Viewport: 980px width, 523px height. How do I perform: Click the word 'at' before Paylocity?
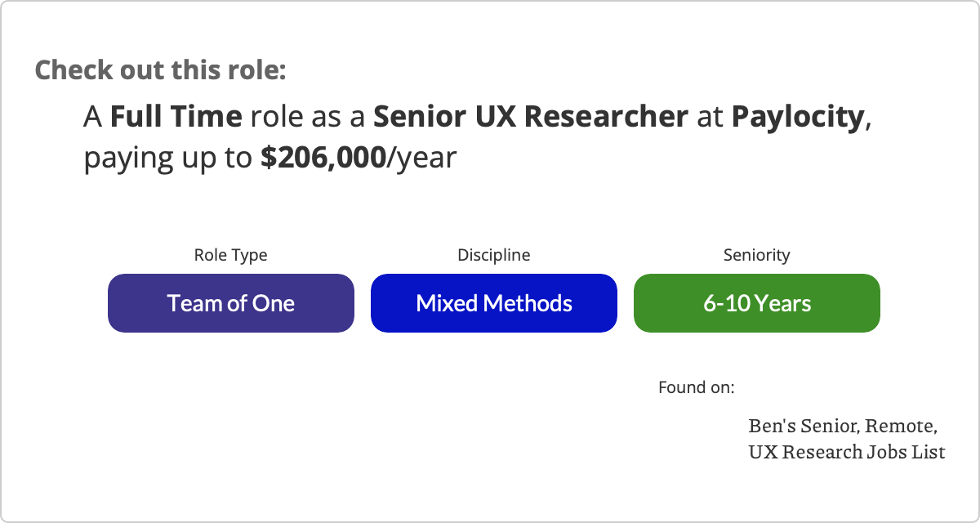[x=710, y=118]
